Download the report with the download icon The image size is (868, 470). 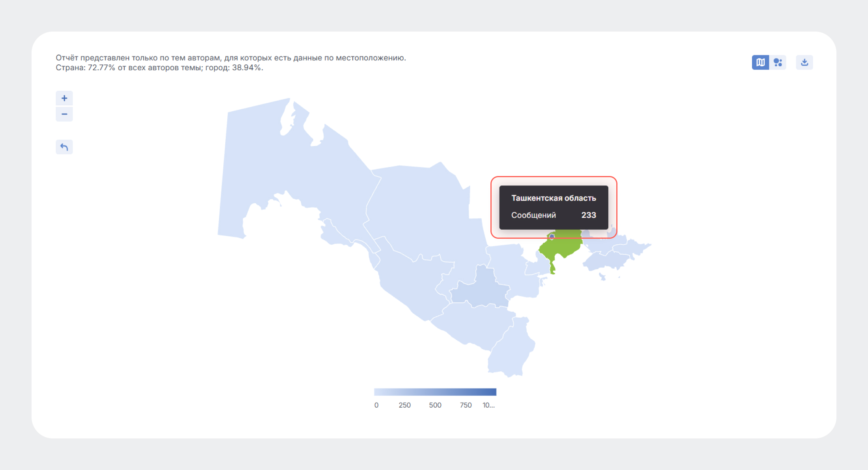[x=804, y=62]
